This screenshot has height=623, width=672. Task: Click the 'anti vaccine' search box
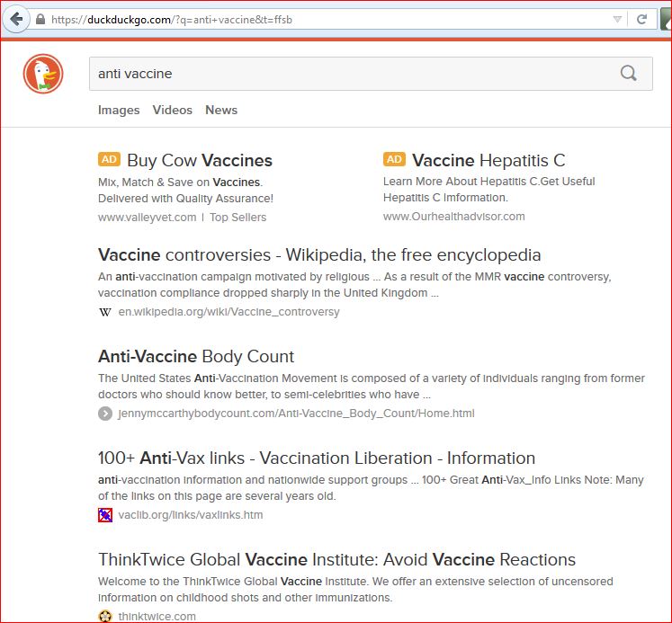click(x=371, y=74)
